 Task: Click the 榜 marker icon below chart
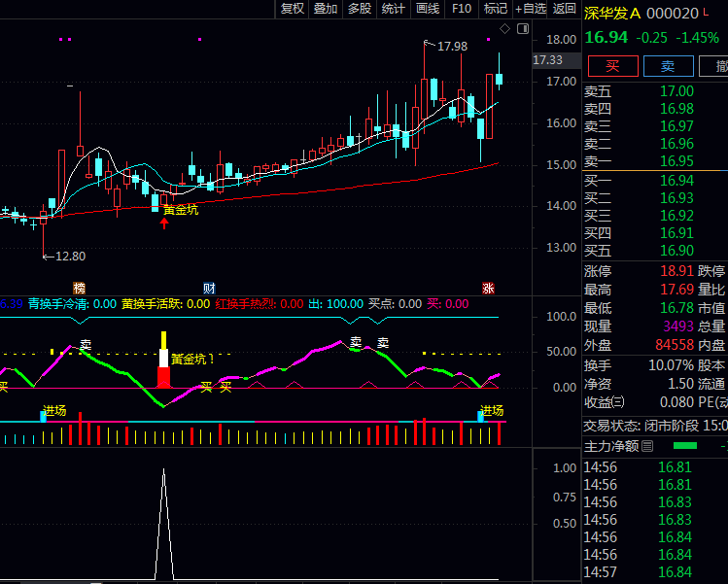tap(80, 288)
